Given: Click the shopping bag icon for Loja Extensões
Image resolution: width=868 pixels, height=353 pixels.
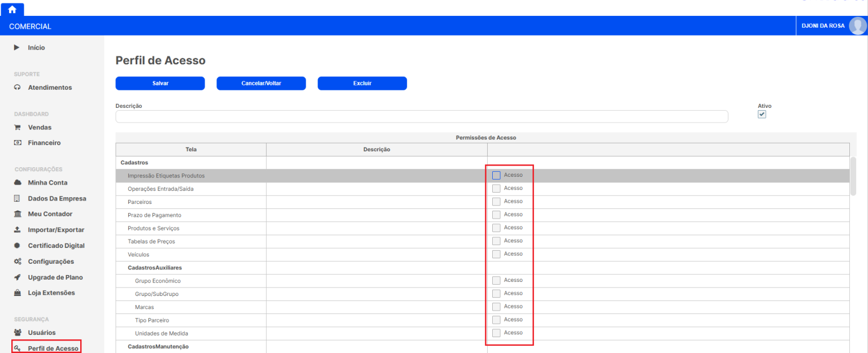Looking at the screenshot, I should (18, 293).
